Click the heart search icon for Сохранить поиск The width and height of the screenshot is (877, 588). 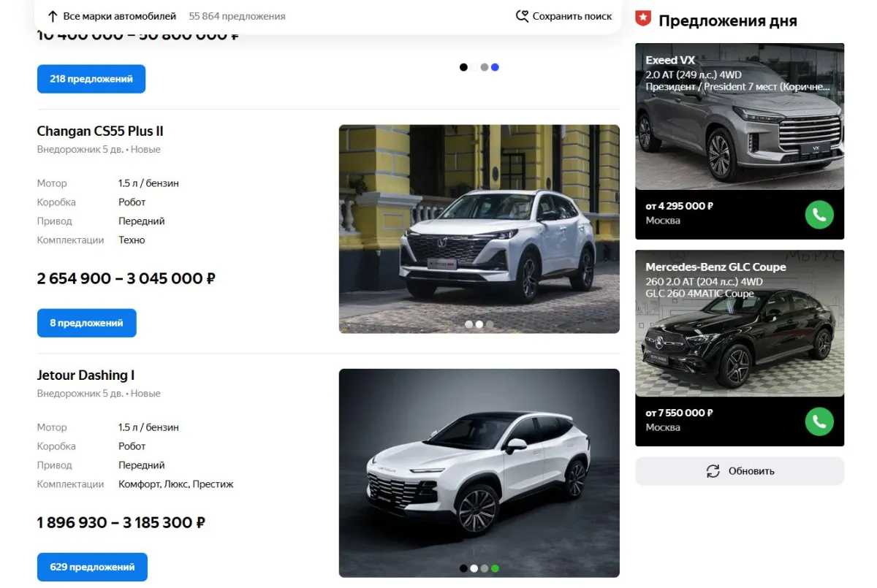click(x=522, y=16)
